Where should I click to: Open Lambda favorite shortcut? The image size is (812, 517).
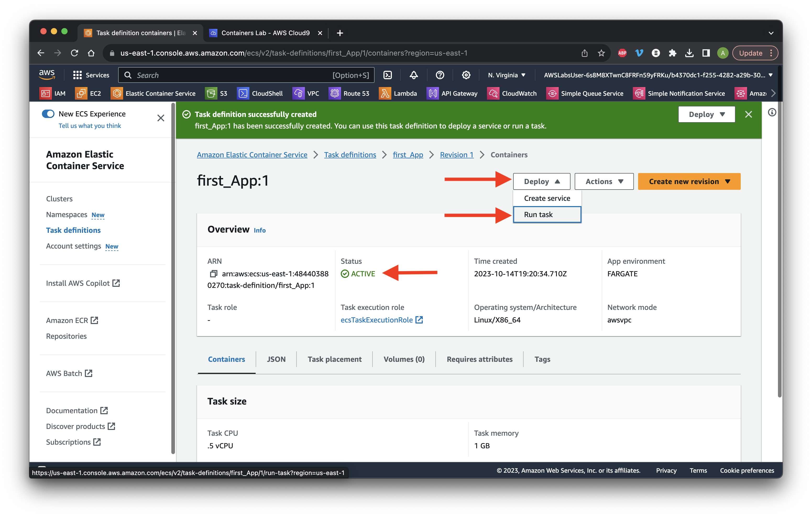tap(398, 94)
